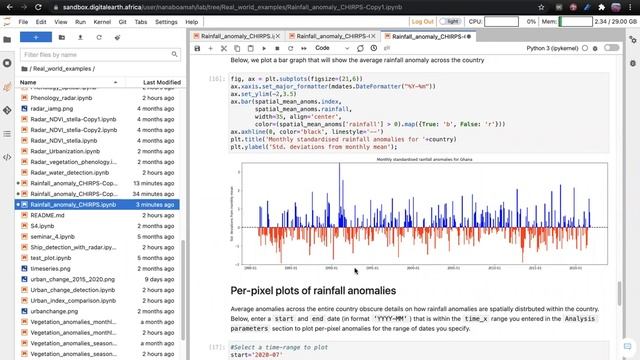Image resolution: width=640 pixels, height=360 pixels.
Task: Click the render-all circular arrow icon beside Code
Action: pos(360,48)
